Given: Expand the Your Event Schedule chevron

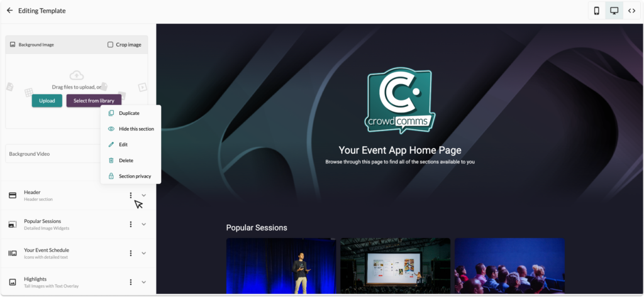Looking at the screenshot, I should [144, 253].
